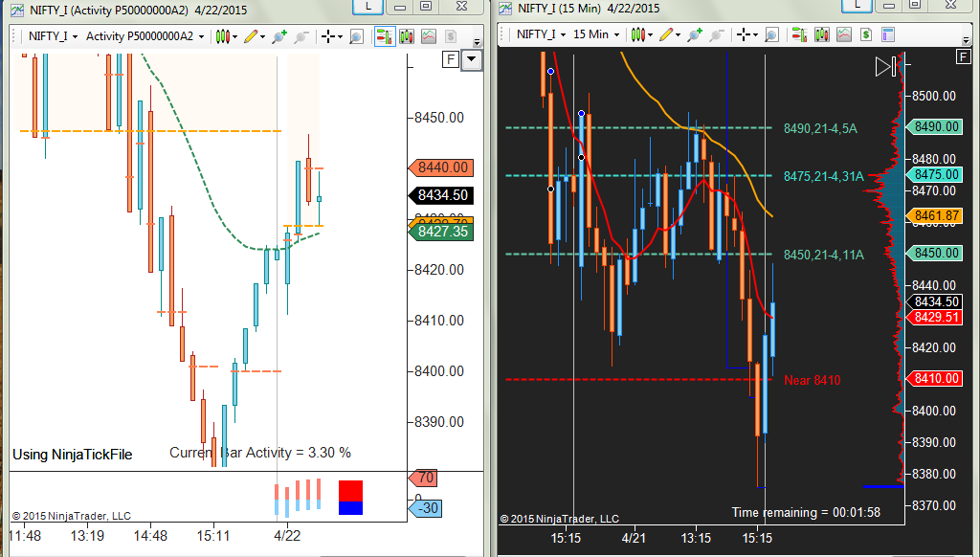Click the orange 8440.00 price marker

pyautogui.click(x=440, y=167)
